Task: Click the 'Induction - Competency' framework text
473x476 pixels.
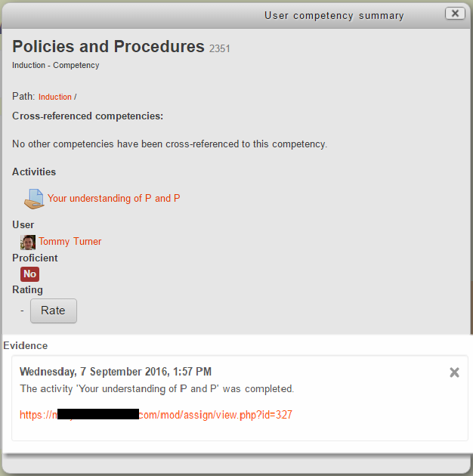Action: pyautogui.click(x=55, y=66)
